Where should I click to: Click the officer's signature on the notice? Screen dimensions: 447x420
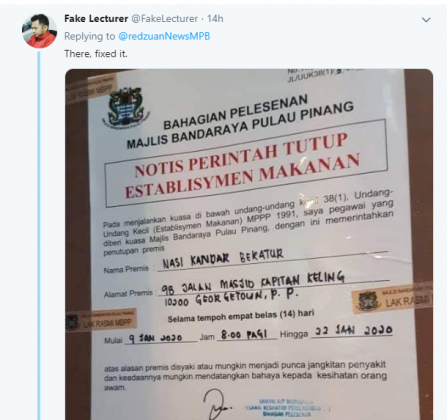216,404
